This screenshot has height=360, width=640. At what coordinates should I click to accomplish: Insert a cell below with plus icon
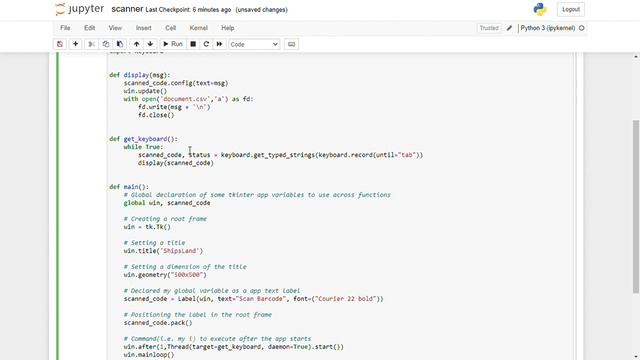[76, 44]
